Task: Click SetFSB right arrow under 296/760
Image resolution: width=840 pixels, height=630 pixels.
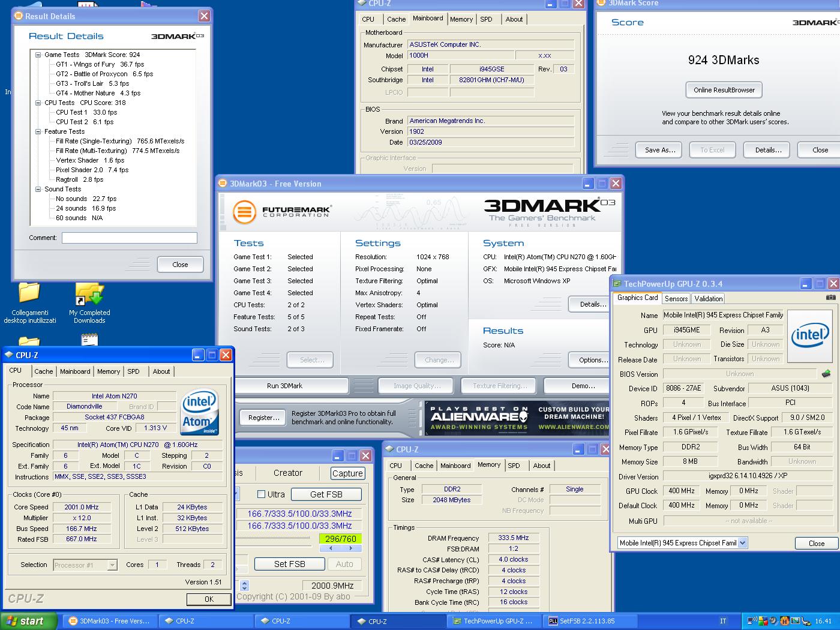Action: click(351, 548)
